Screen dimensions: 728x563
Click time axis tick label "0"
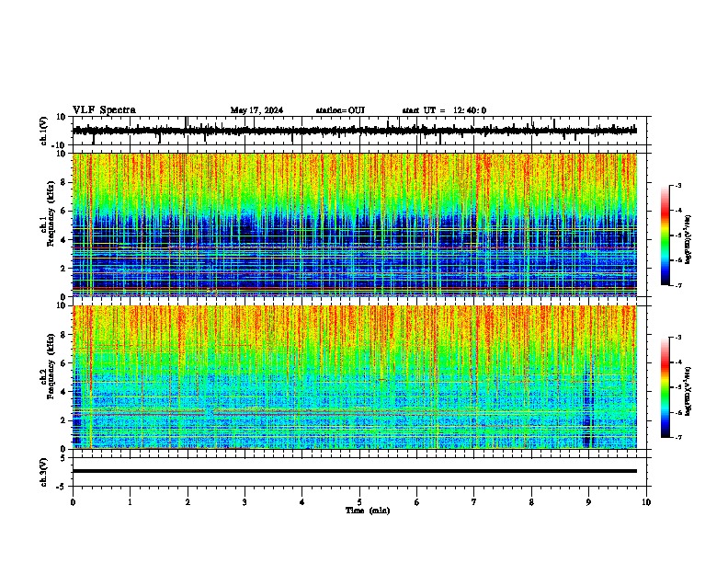pyautogui.click(x=73, y=502)
